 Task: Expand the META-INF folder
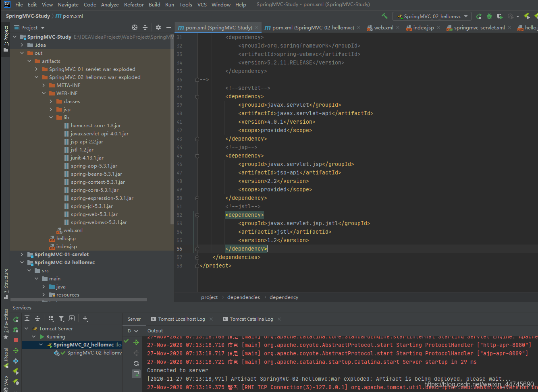(44, 85)
